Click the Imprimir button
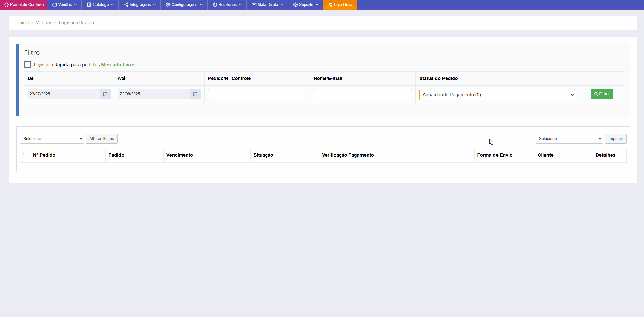The image size is (644, 317). 615,139
